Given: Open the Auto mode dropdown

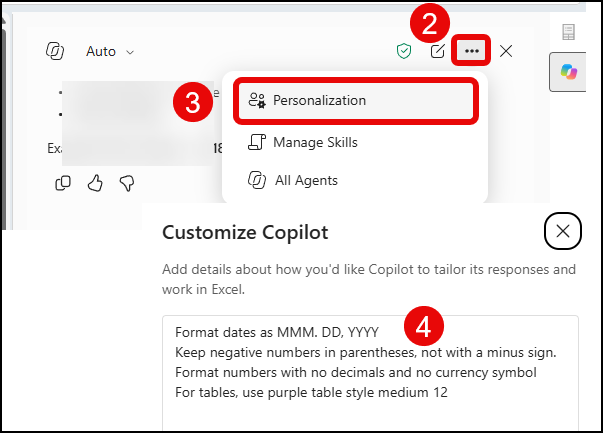Looking at the screenshot, I should tap(110, 52).
